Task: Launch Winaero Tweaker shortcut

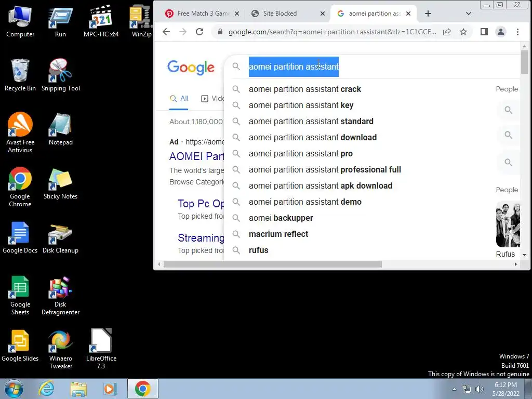Action: click(x=60, y=350)
